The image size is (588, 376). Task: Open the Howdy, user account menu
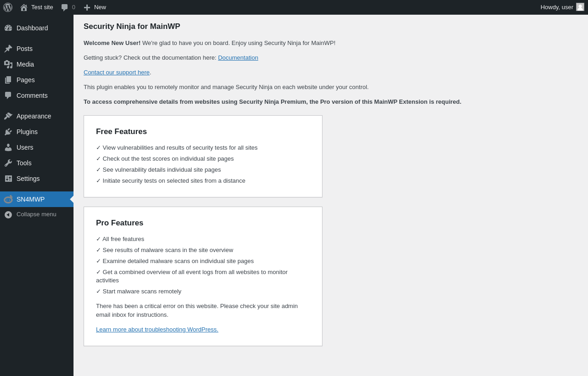click(562, 7)
